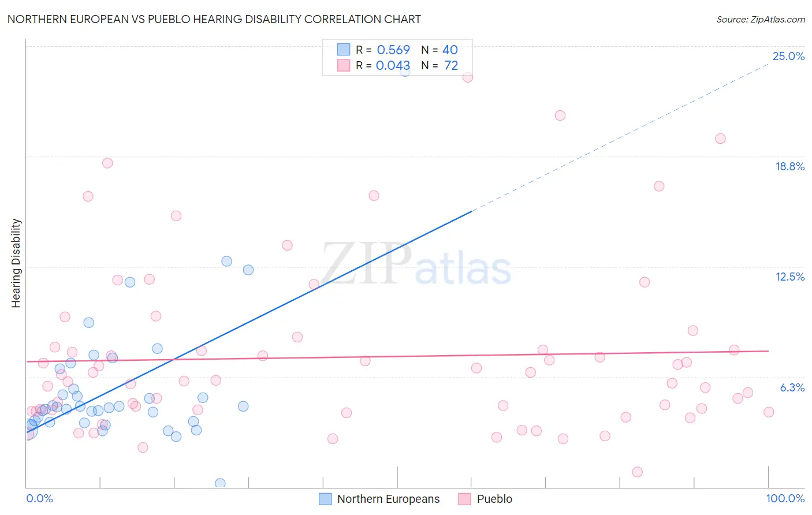Image resolution: width=812 pixels, height=515 pixels.
Task: Click the 6.3% y-axis label
Action: tap(792, 387)
